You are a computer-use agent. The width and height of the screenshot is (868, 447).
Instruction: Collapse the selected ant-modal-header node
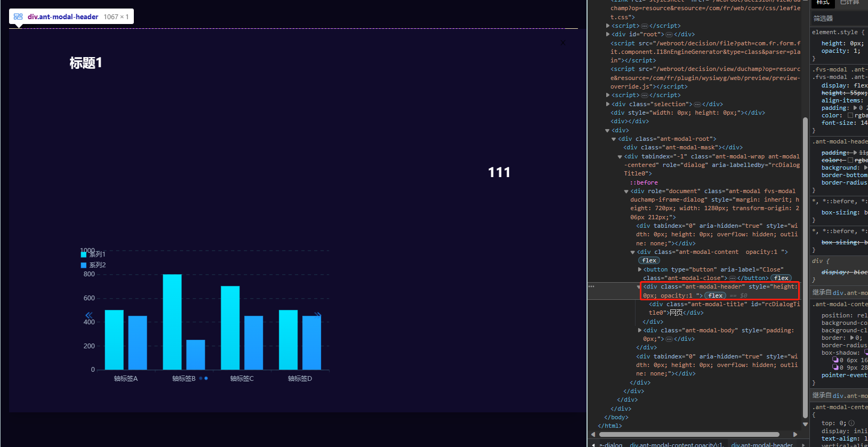point(639,287)
